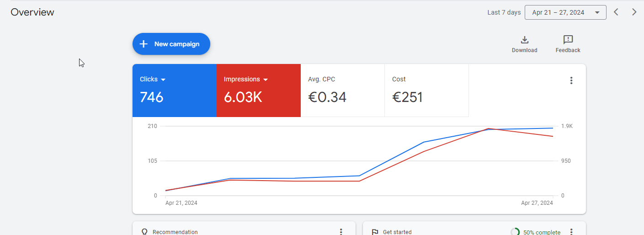Open the Get started card three-dot menu
Viewport: 644px width, 235px height.
pos(571,232)
